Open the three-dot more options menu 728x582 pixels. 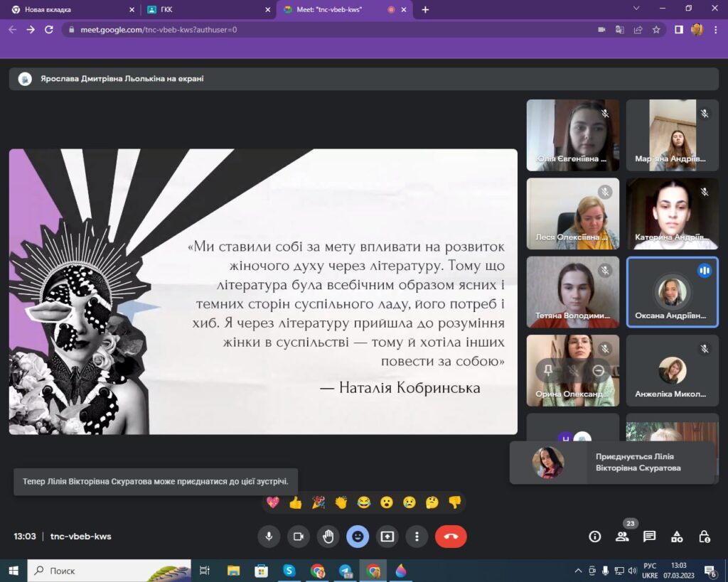[x=417, y=537]
